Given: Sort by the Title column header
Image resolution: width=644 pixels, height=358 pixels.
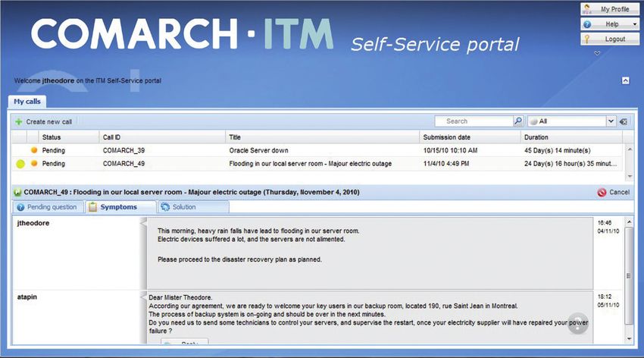Looking at the screenshot, I should (323, 137).
